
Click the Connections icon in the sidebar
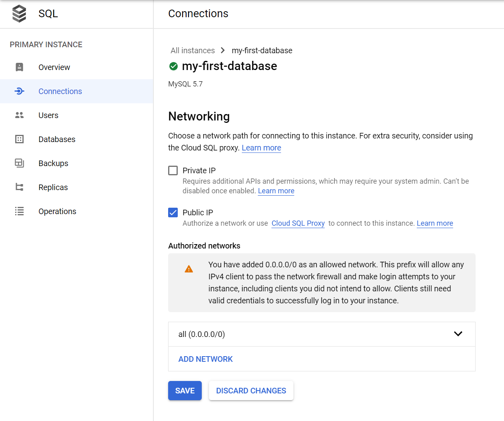click(19, 91)
